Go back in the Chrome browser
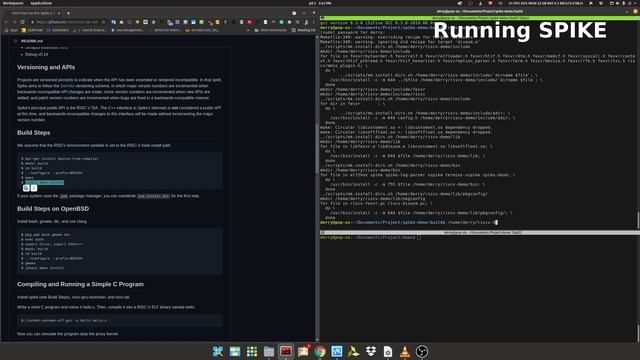 (6, 22)
